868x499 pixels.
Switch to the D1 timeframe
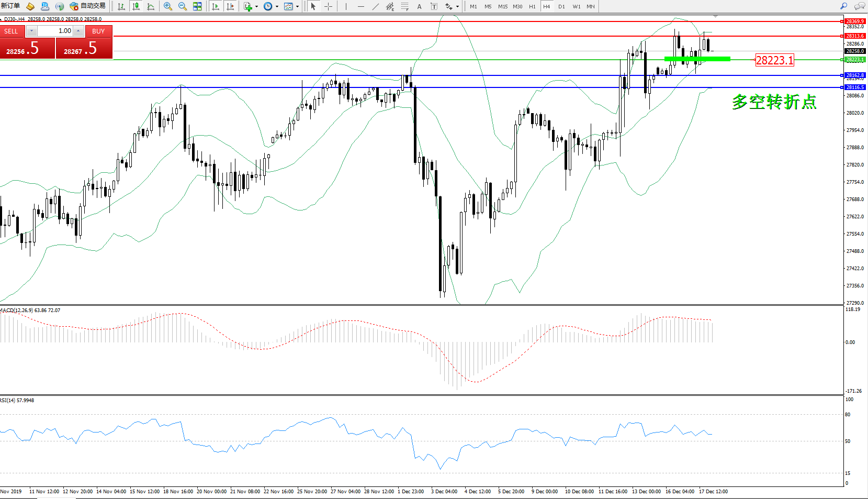tap(561, 6)
